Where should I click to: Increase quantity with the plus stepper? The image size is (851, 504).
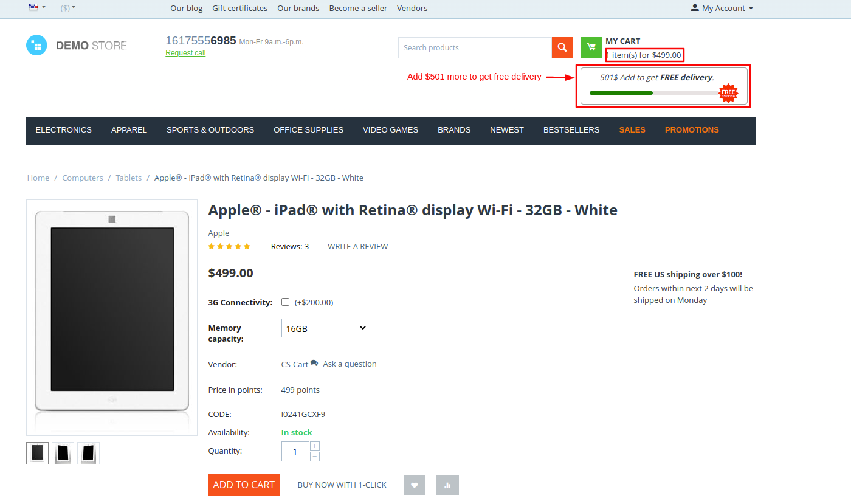315,446
